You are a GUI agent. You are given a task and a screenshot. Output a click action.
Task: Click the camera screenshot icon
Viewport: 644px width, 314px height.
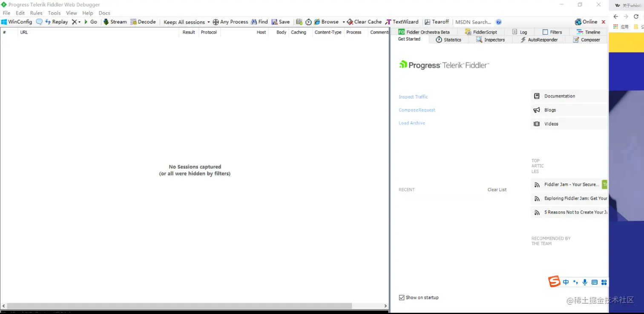(299, 22)
